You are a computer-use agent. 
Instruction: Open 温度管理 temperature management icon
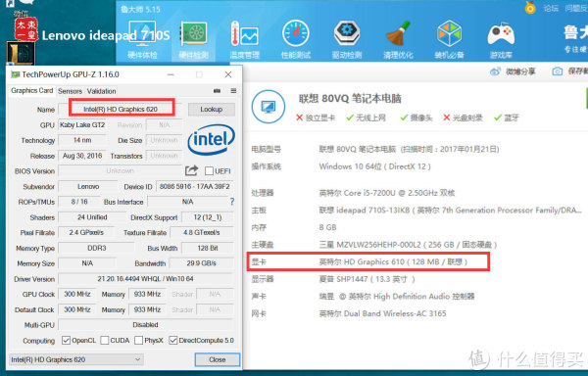(x=244, y=39)
